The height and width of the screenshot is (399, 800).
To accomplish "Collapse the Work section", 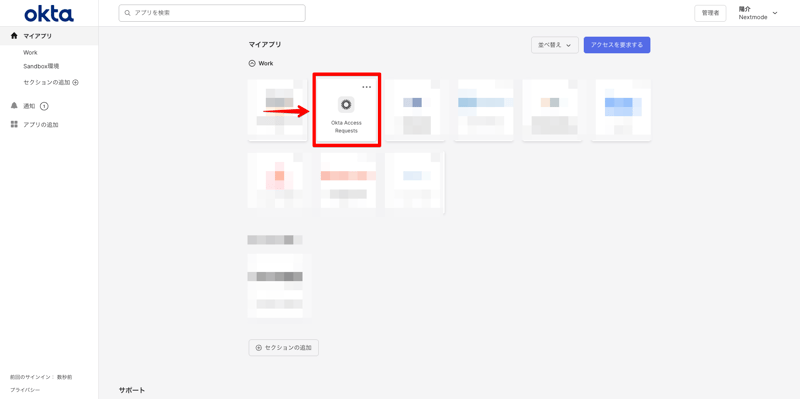I will click(x=252, y=64).
